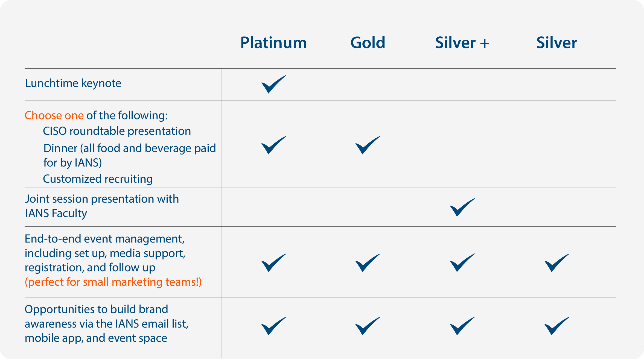Click the Gold checkmark in Choose one row
Screen dimensions: 644x359
pyautogui.click(x=368, y=145)
